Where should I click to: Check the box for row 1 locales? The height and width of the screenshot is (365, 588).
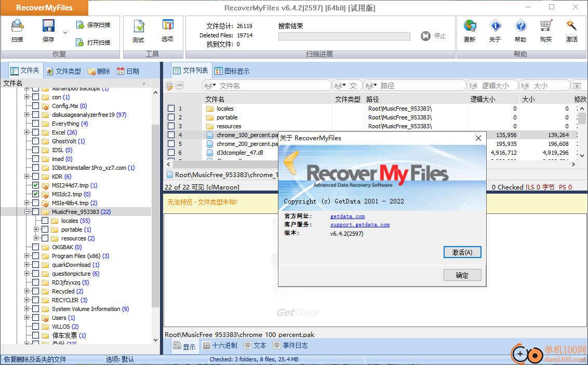[171, 109]
